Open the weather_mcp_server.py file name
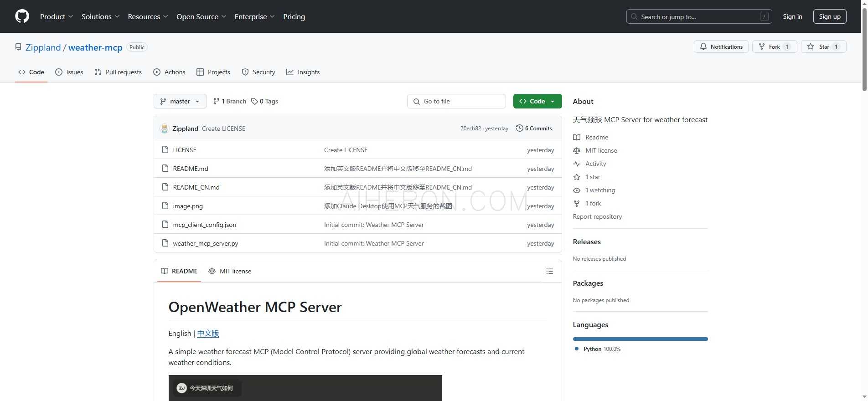The image size is (868, 401). (x=206, y=243)
